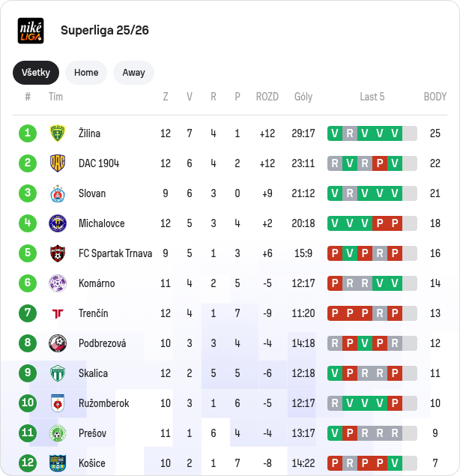Click the Skalica team name
Viewport: 460px width, 476px height.
(x=93, y=373)
